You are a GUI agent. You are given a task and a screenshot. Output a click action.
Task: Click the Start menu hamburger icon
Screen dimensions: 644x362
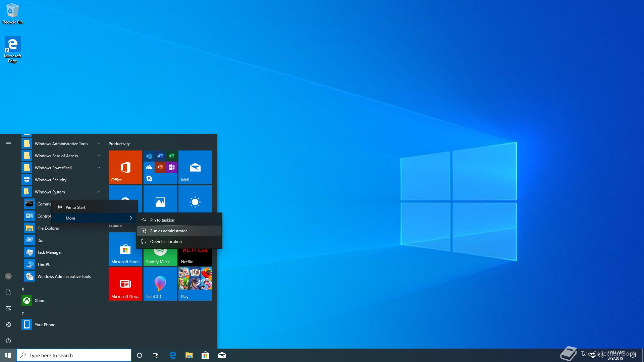[x=8, y=143]
